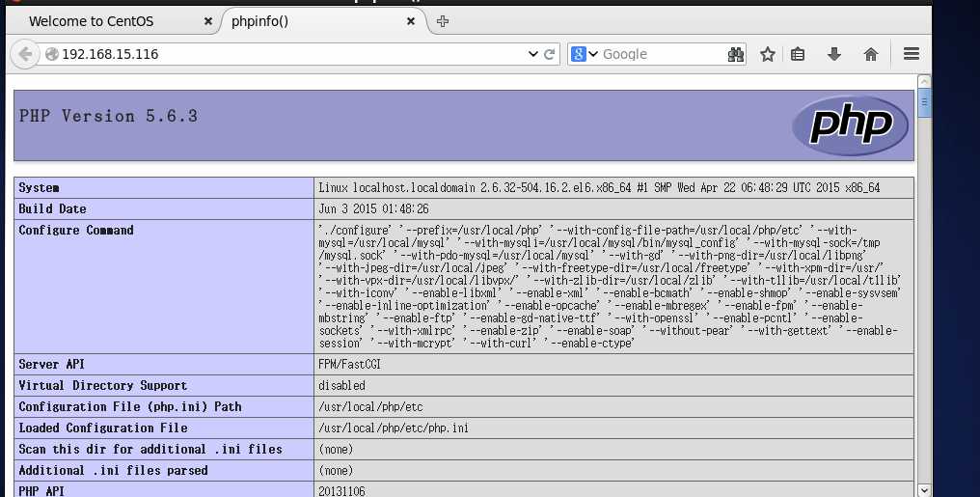Reload the page with the refresh icon
980x497 pixels.
pyautogui.click(x=550, y=54)
